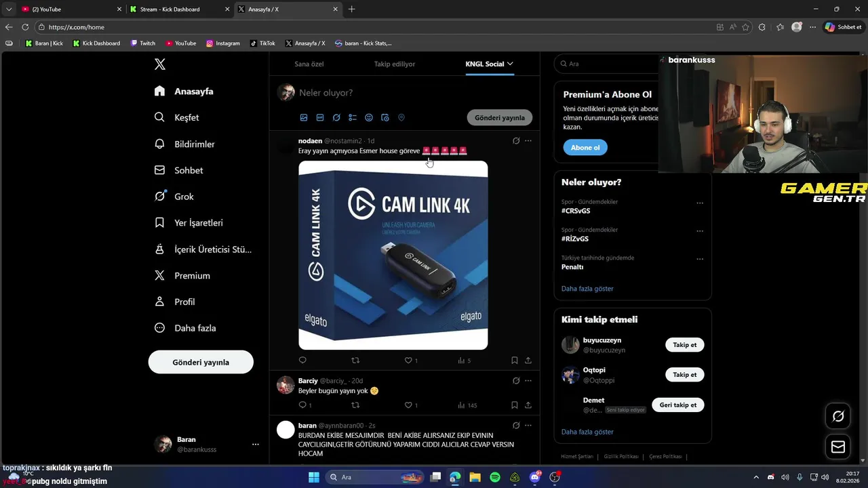Open more options on nodaen's post
This screenshot has height=488, width=868.
528,141
